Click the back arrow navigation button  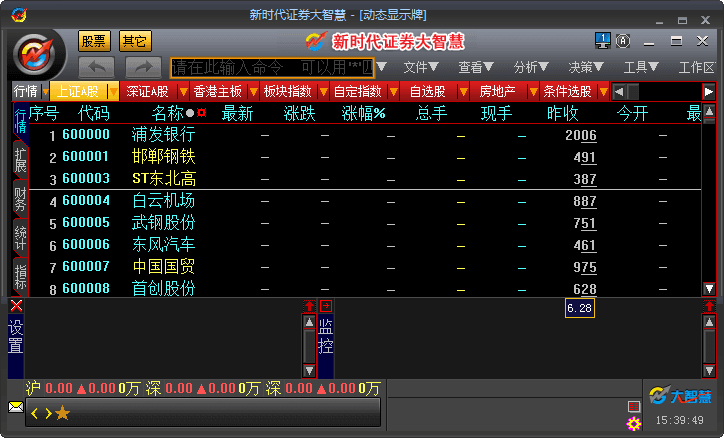(97, 67)
